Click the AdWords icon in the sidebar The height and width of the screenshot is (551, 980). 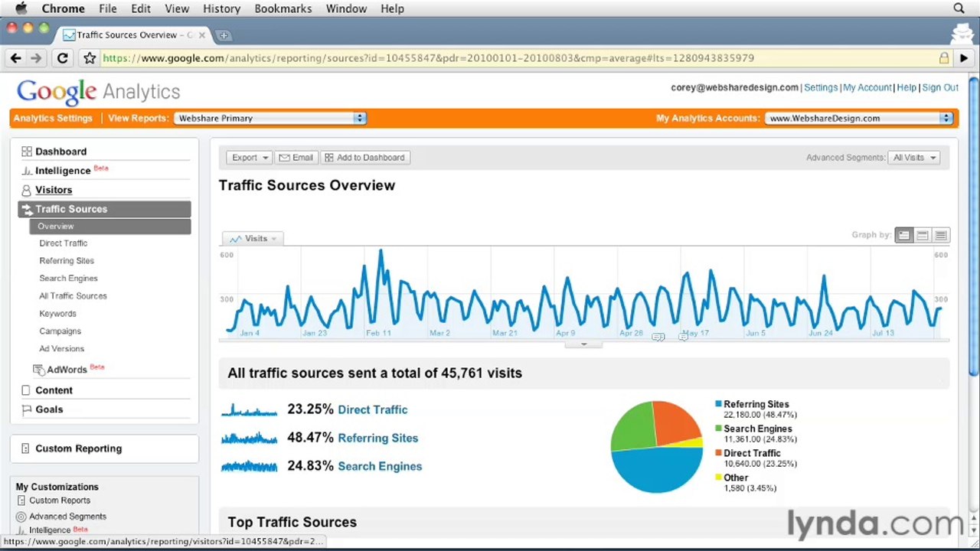[x=38, y=370]
